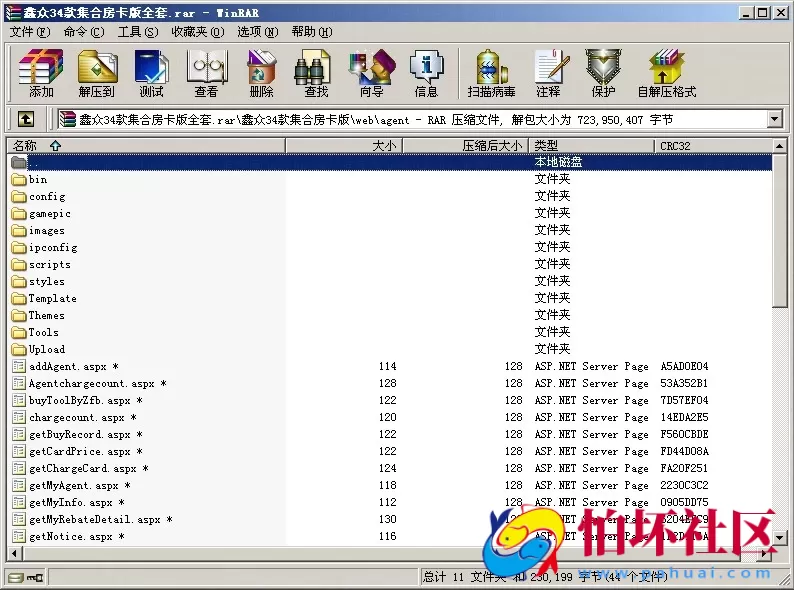Select the config folder

[38, 196]
